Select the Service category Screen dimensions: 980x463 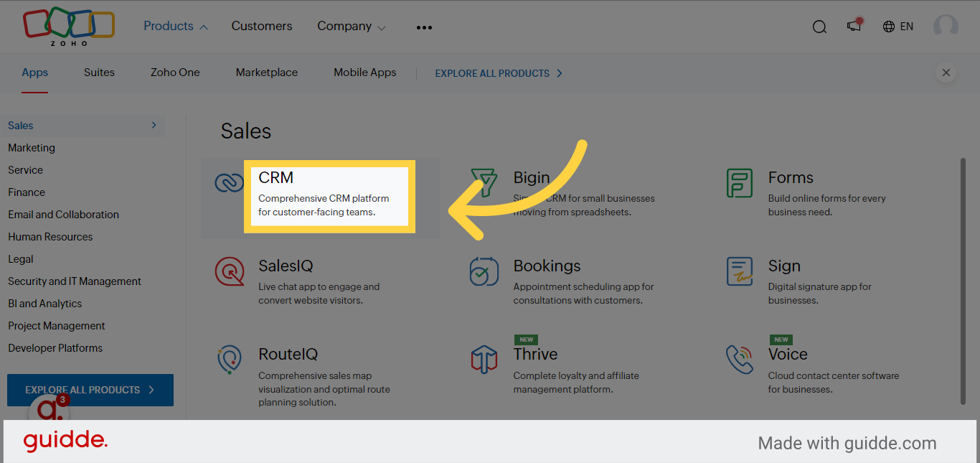[x=25, y=169]
